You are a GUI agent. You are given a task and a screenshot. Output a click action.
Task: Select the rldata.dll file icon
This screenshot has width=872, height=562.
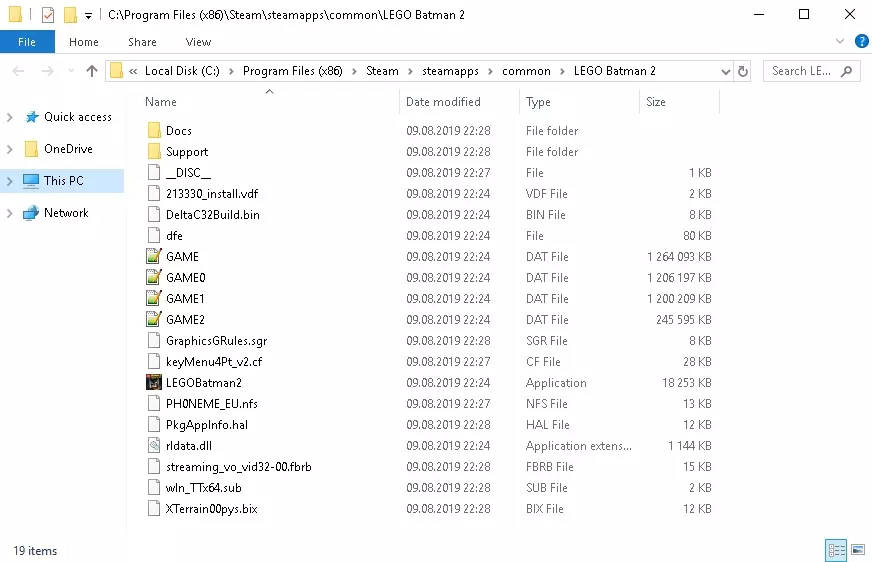click(x=153, y=446)
